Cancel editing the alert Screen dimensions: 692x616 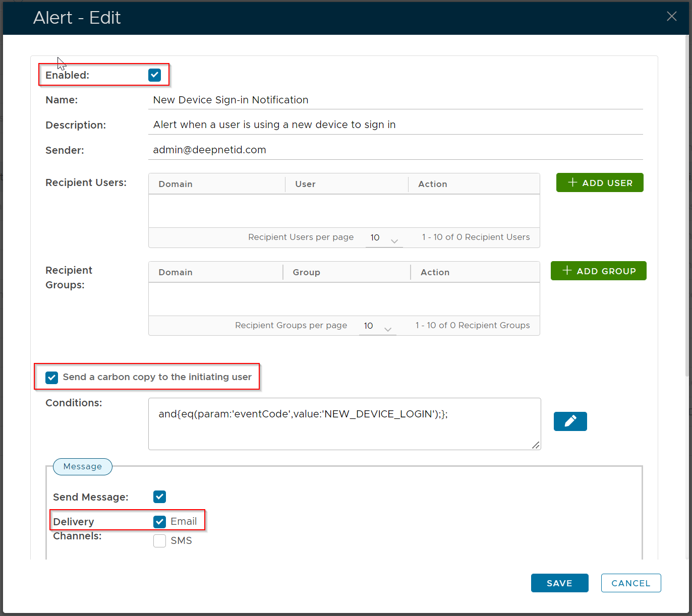630,583
